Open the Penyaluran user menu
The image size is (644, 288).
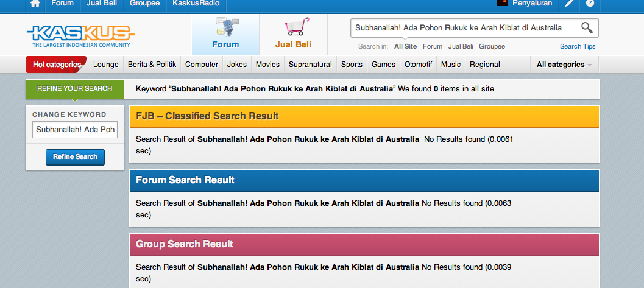[x=533, y=3]
